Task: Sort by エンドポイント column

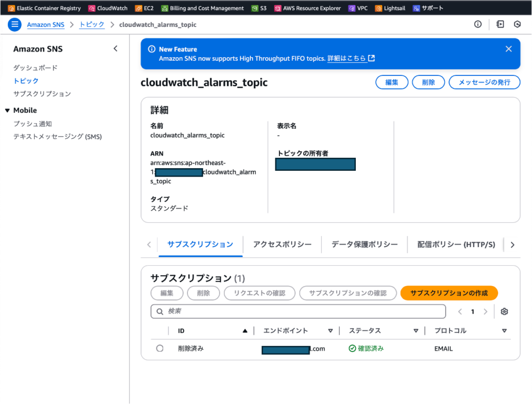Action: pos(330,331)
